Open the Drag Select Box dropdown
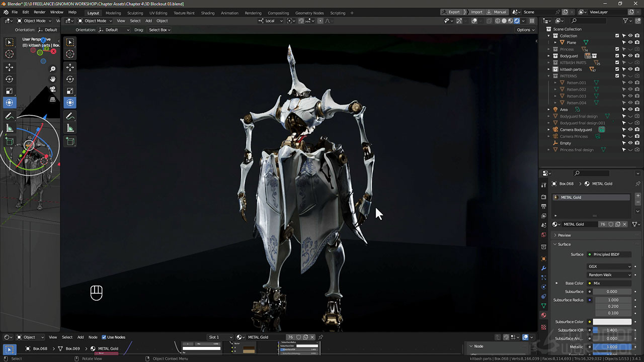The height and width of the screenshot is (362, 644). click(159, 30)
